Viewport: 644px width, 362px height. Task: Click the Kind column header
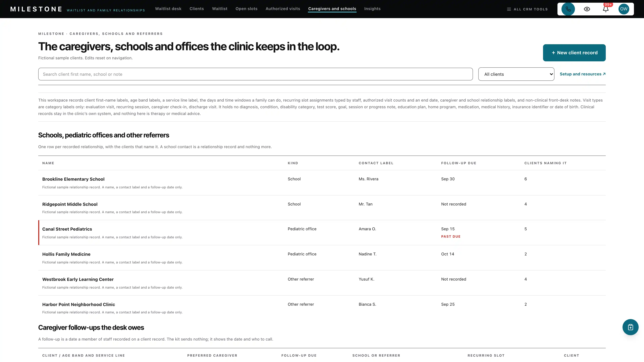(x=293, y=163)
